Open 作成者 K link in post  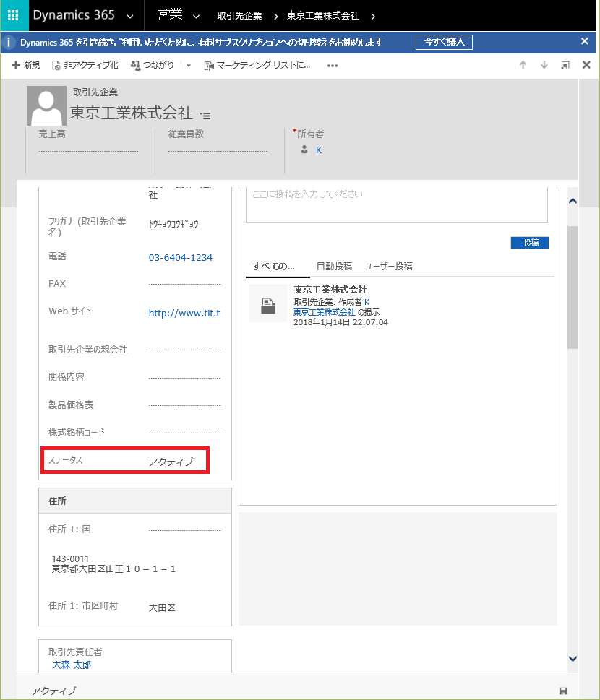[367, 302]
